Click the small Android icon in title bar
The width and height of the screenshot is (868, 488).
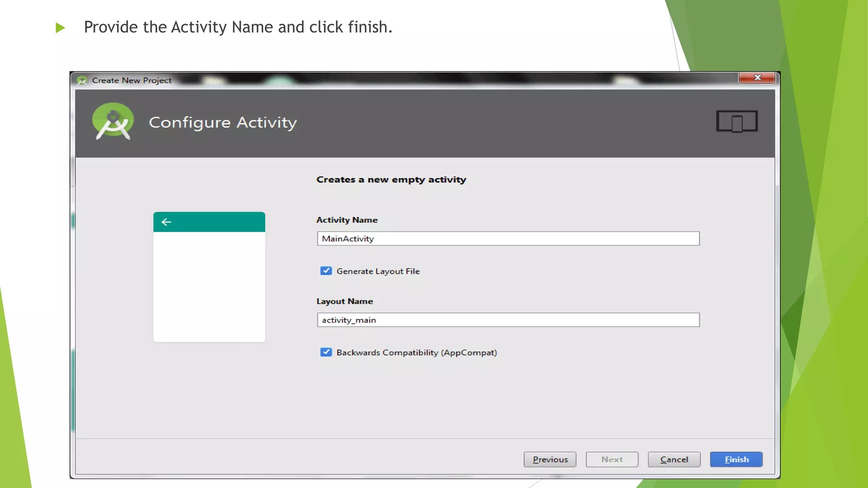coord(82,80)
